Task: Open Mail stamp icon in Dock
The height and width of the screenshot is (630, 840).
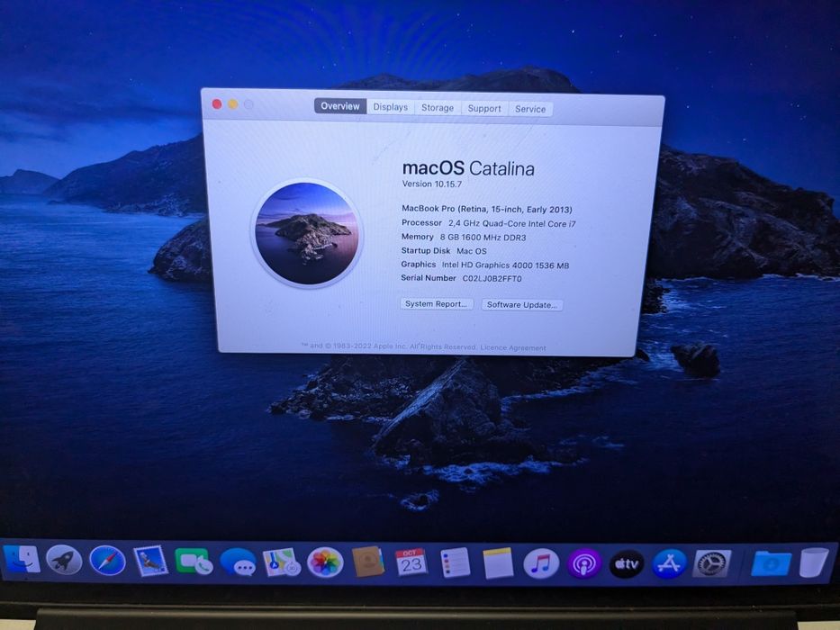Action: coord(150,562)
